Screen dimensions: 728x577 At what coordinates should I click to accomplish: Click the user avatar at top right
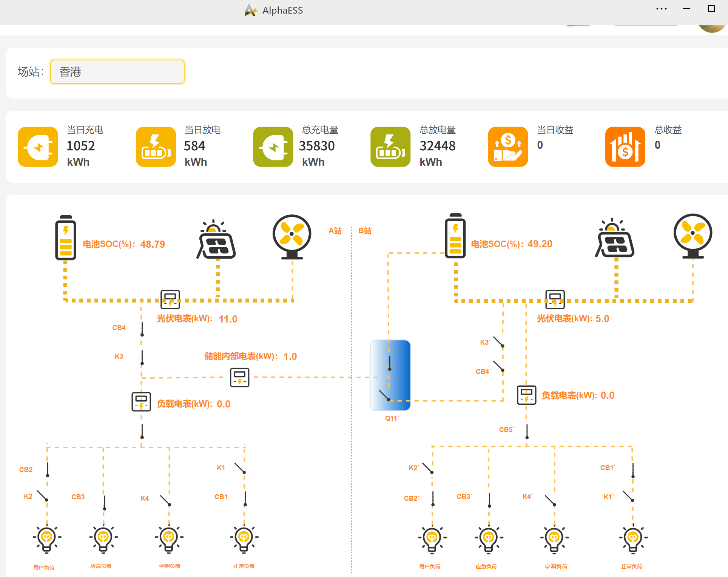[x=711, y=27]
